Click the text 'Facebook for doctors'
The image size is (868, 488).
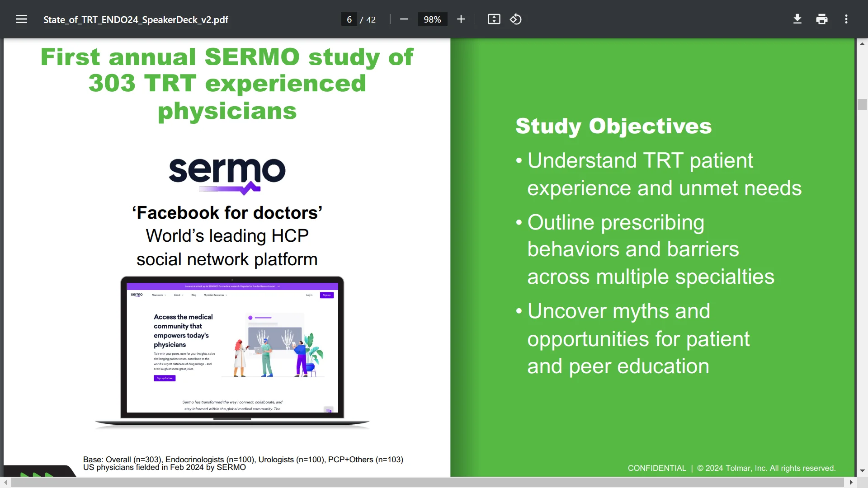coord(227,212)
